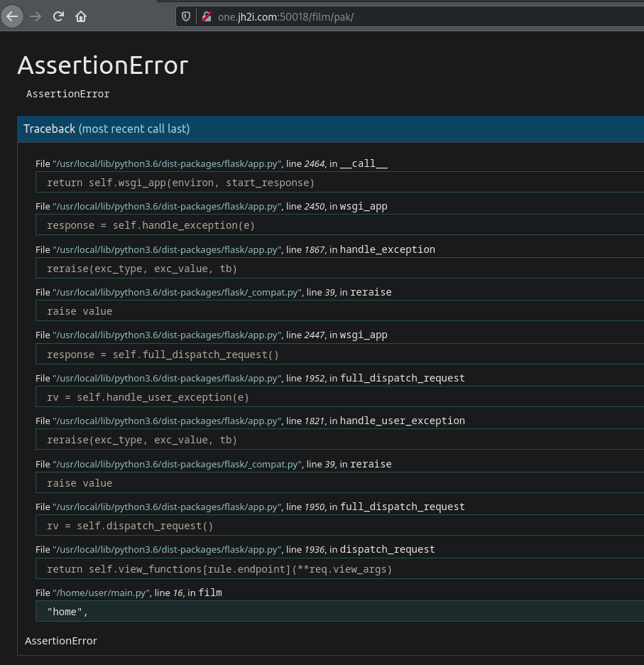Reload the current page
The image size is (644, 665).
tap(58, 16)
